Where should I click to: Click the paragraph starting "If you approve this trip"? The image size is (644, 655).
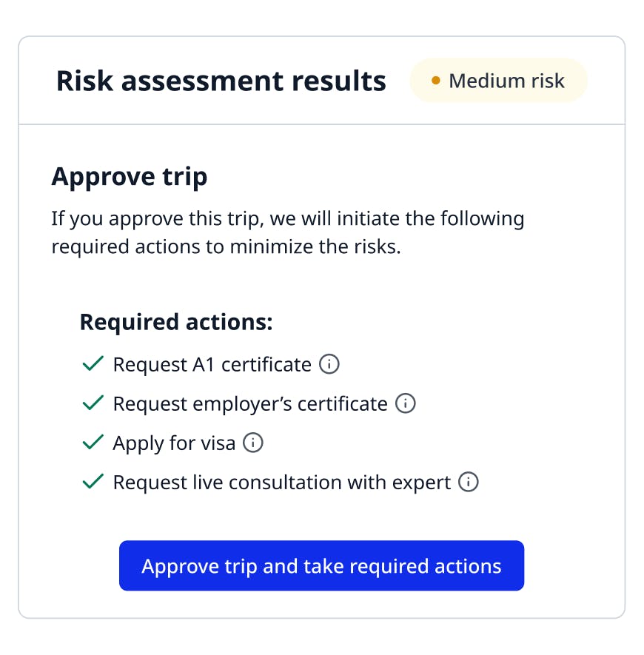[x=287, y=232]
